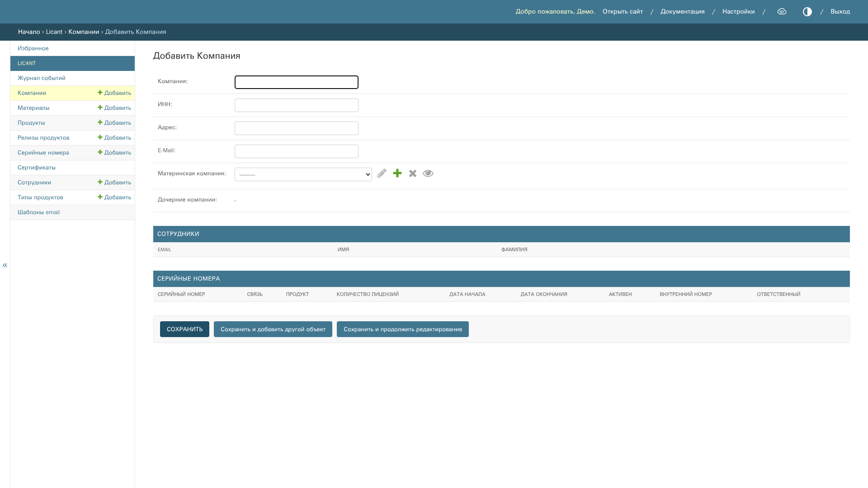The image size is (868, 488).
Task: Click the Компании breadcrumb link
Action: click(x=84, y=32)
